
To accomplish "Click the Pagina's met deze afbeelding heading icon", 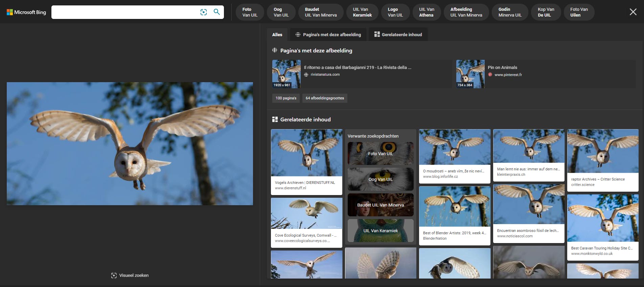I will [x=275, y=50].
